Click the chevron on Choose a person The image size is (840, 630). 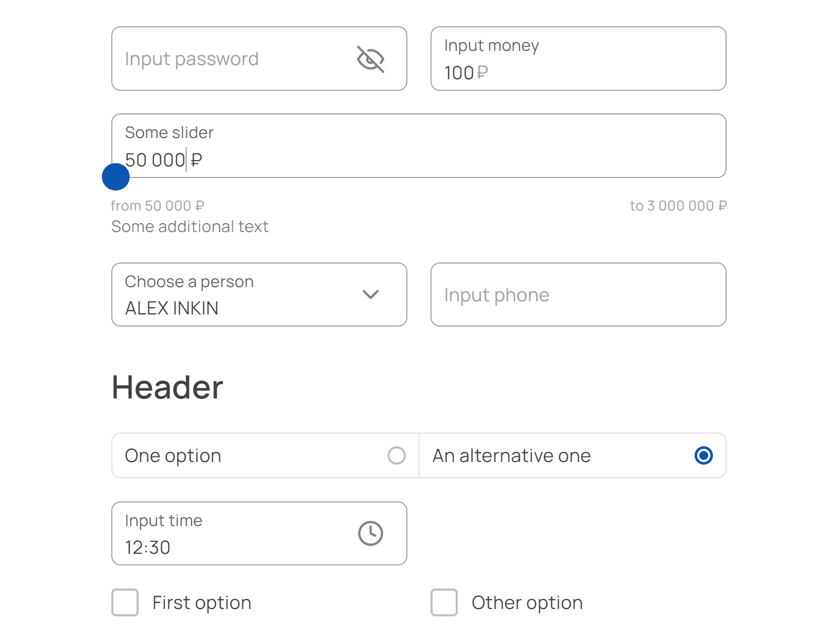pos(371,295)
